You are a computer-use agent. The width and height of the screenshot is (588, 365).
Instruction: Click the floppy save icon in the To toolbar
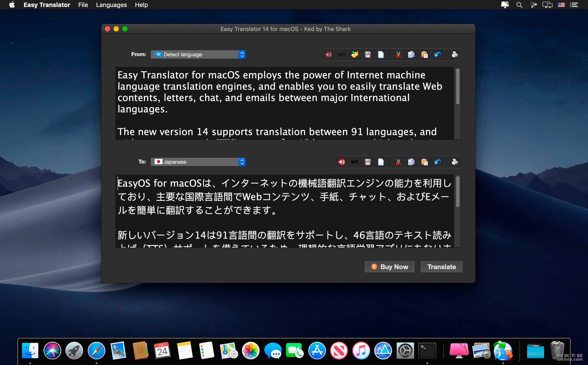pos(368,162)
